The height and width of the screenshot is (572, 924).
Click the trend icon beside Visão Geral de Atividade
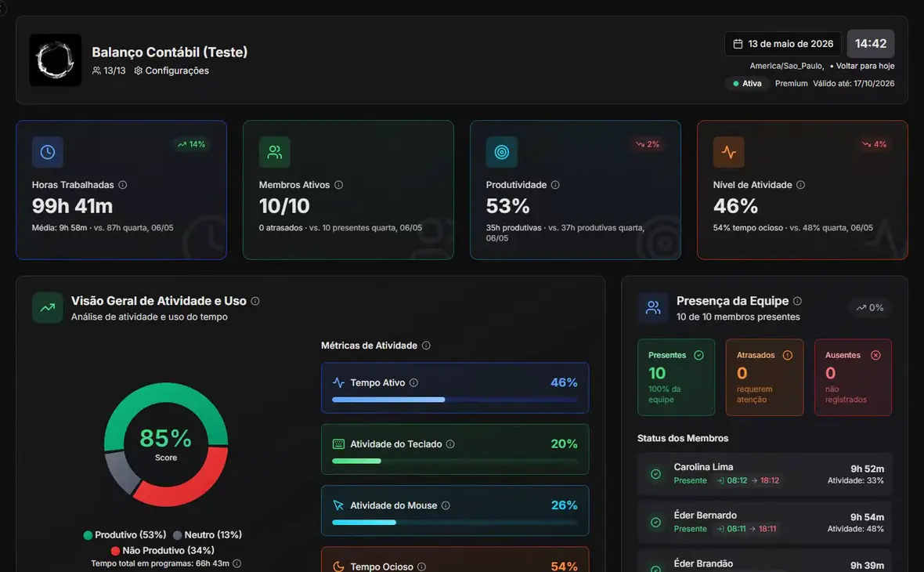tap(48, 307)
